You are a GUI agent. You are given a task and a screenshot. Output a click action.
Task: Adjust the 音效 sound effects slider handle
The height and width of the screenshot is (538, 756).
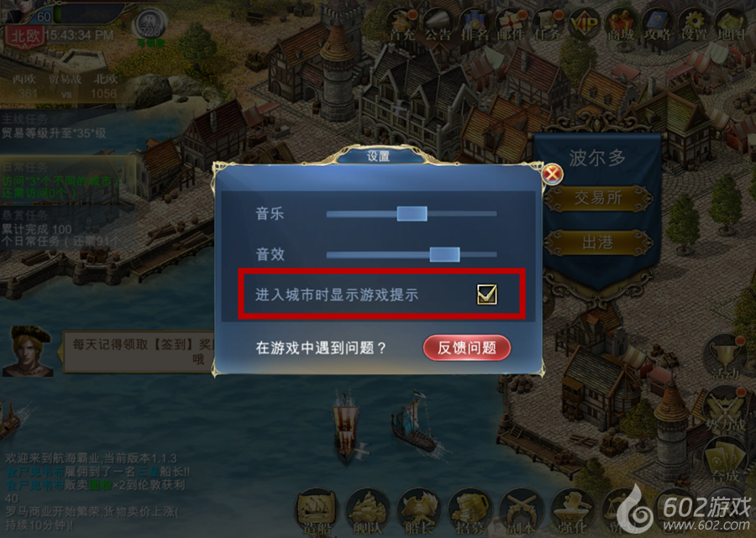point(444,254)
